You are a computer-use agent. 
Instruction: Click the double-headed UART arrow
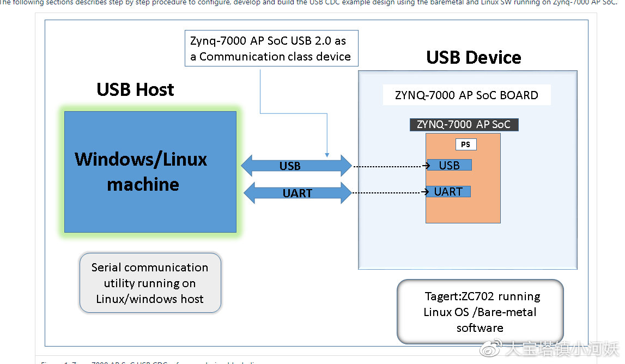(298, 193)
